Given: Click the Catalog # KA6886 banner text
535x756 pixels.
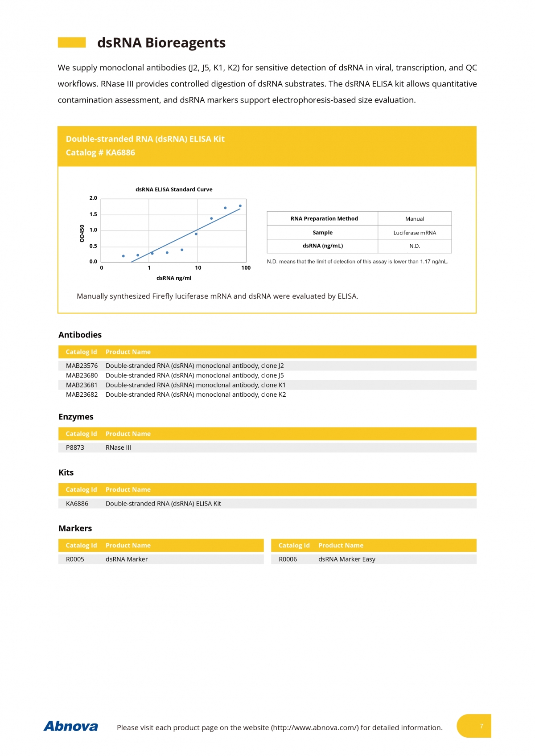Looking at the screenshot, I should coord(100,152).
